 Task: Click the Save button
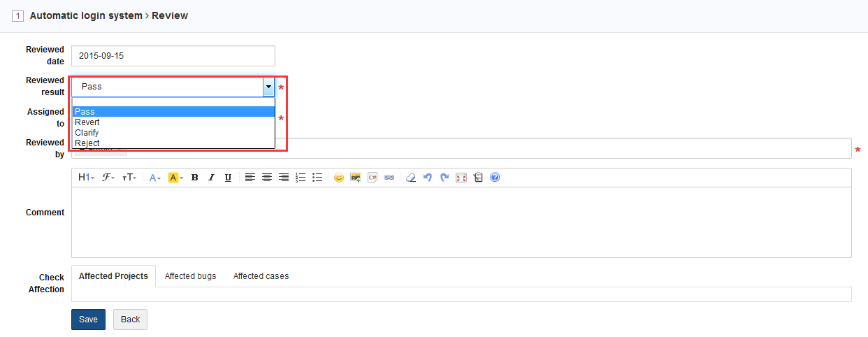click(x=88, y=320)
